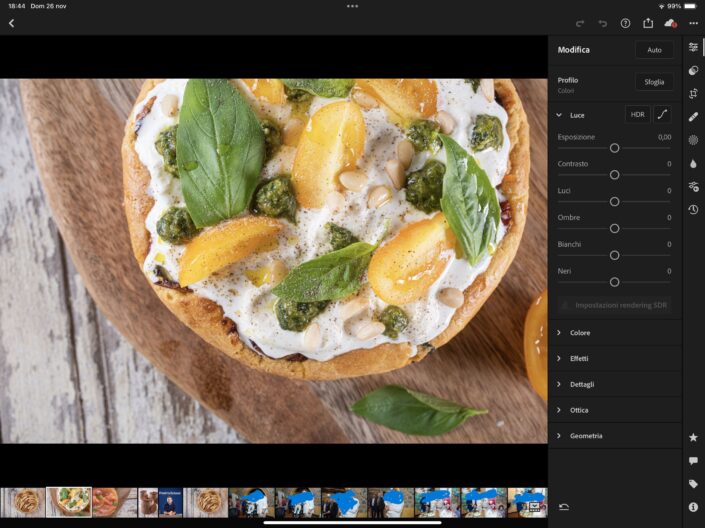The width and height of the screenshot is (705, 528).
Task: Collapse the Luce section
Action: 559,115
